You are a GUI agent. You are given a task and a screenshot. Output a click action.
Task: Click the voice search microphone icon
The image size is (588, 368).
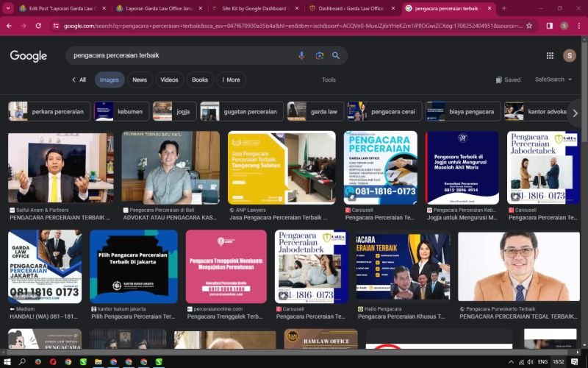click(301, 55)
